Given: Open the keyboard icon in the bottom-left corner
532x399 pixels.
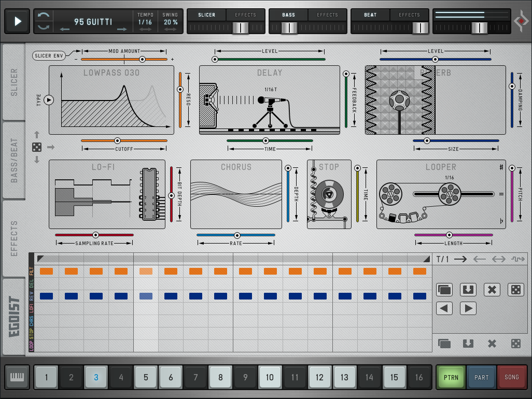Looking at the screenshot, I should [x=17, y=377].
